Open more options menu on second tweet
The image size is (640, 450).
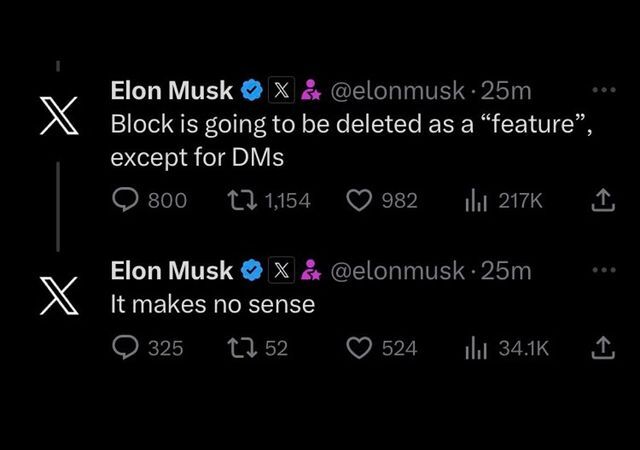pos(604,270)
